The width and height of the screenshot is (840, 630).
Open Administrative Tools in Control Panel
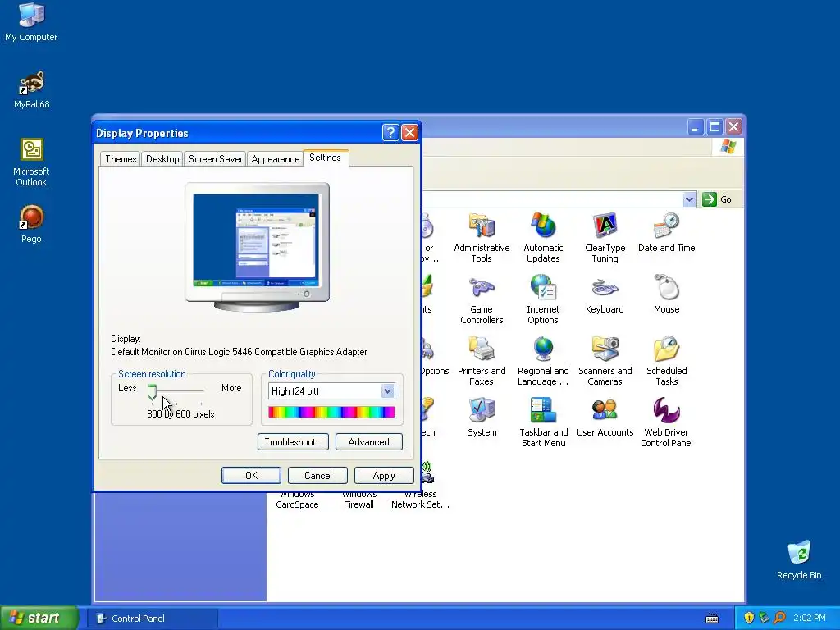(x=481, y=237)
